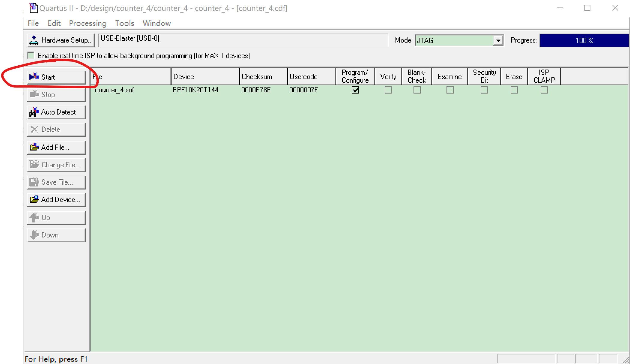Click the Save File disk icon
This screenshot has width=630, height=364.
point(34,182)
